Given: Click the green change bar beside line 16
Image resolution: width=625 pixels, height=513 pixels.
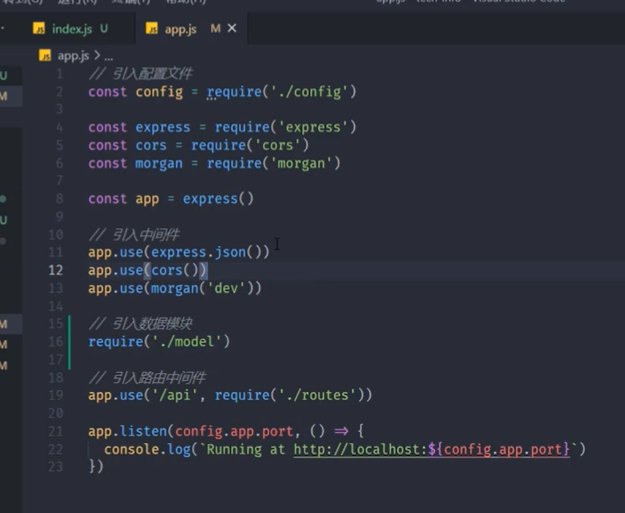Looking at the screenshot, I should (x=69, y=342).
